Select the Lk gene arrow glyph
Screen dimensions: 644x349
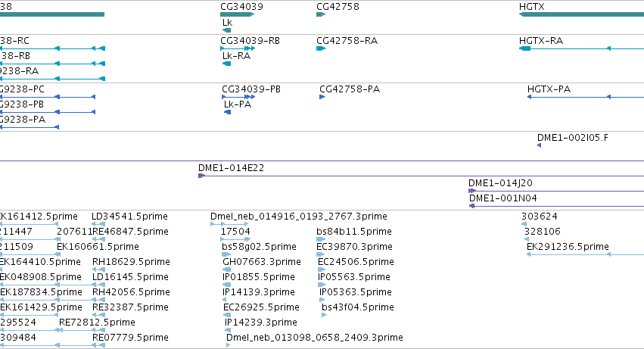[226, 30]
